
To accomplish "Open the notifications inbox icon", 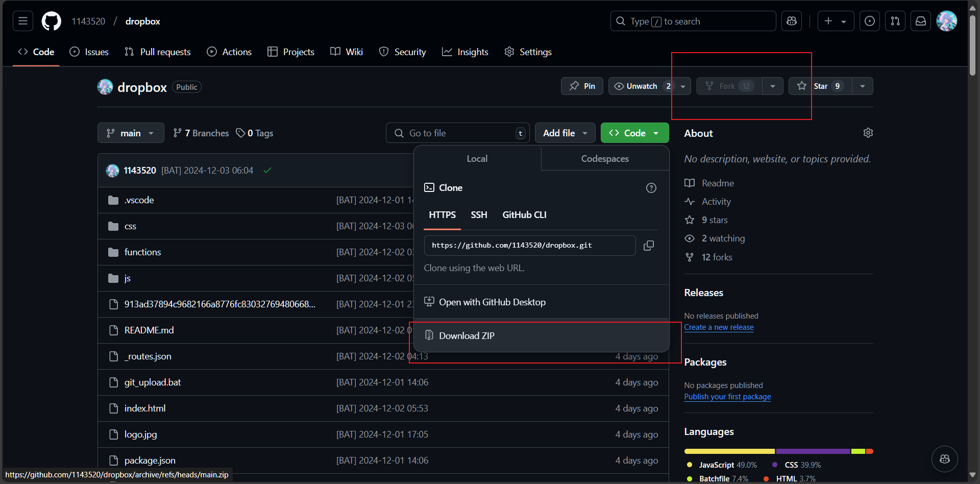I will (921, 21).
